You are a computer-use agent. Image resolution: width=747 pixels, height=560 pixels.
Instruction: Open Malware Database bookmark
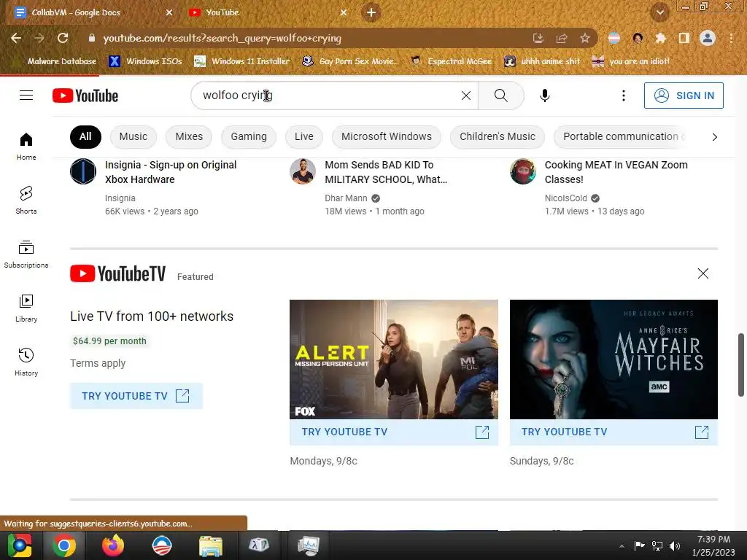click(x=56, y=61)
